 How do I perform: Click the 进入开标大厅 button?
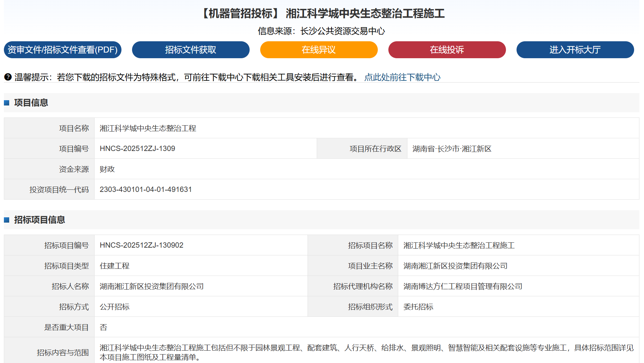click(x=575, y=50)
